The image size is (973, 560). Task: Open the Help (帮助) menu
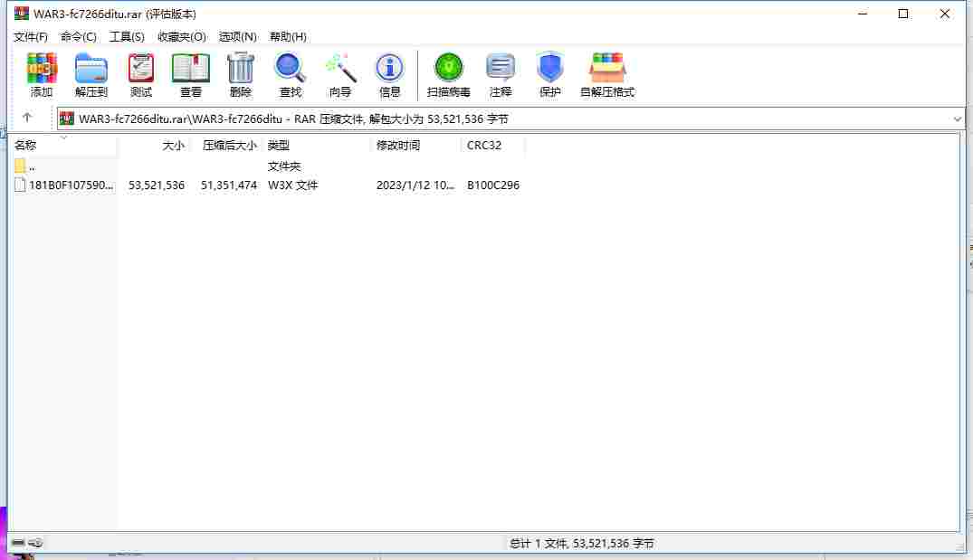tap(288, 36)
